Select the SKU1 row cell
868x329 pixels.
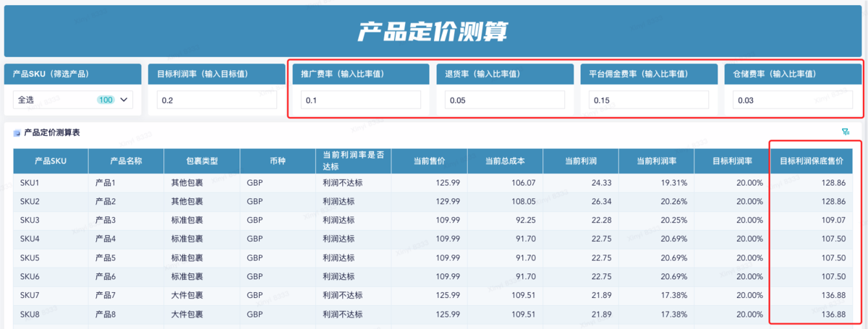[x=51, y=183]
